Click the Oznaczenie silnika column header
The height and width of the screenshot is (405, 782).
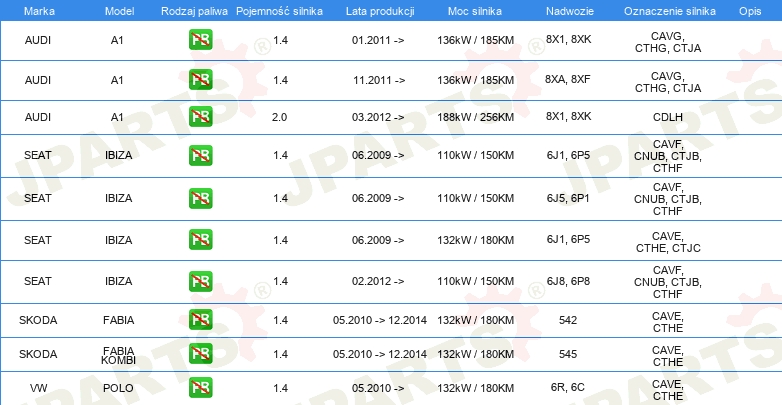coord(670,11)
